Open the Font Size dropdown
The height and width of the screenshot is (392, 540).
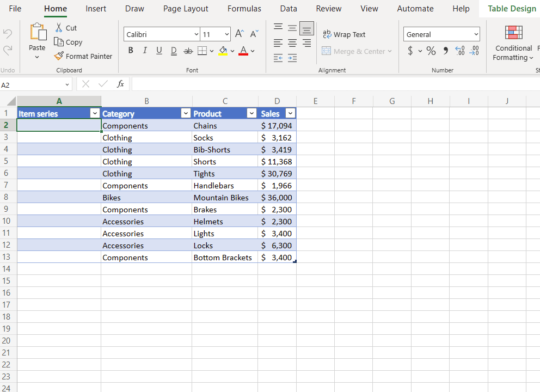226,34
